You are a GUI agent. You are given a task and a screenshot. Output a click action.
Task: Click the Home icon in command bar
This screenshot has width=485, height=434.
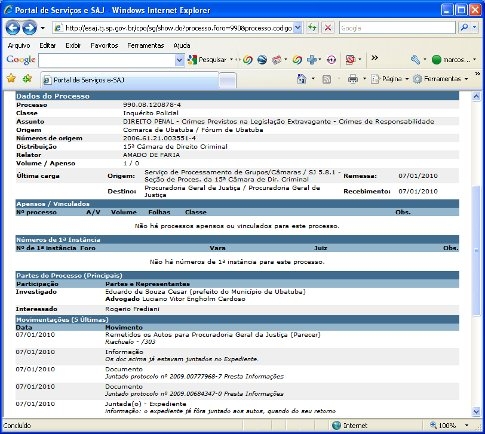click(301, 79)
